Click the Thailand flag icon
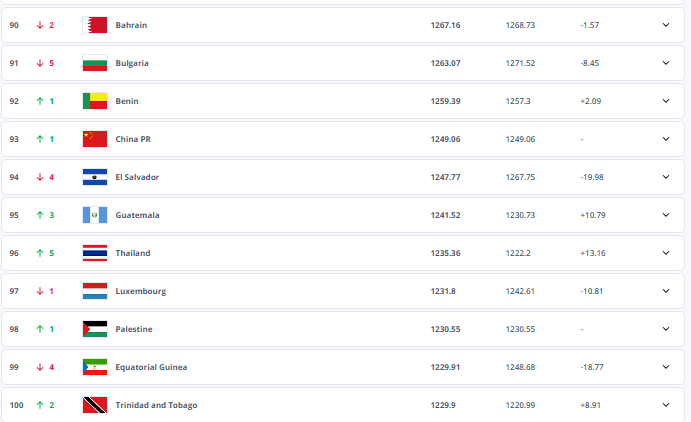The image size is (691, 422). [94, 253]
